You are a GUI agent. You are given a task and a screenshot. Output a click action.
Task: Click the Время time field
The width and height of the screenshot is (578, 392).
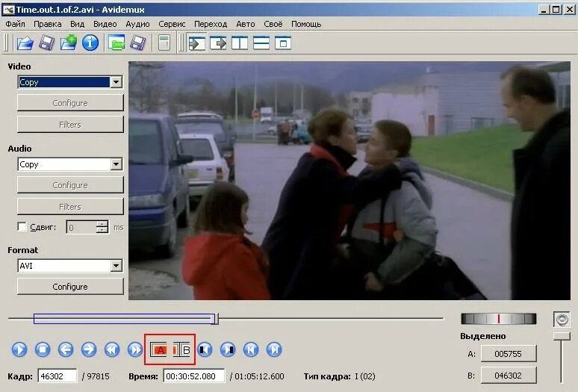tap(194, 376)
